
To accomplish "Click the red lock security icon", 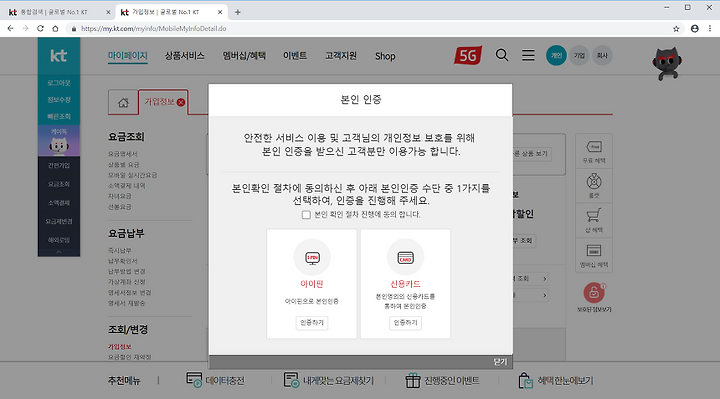I will [x=594, y=292].
